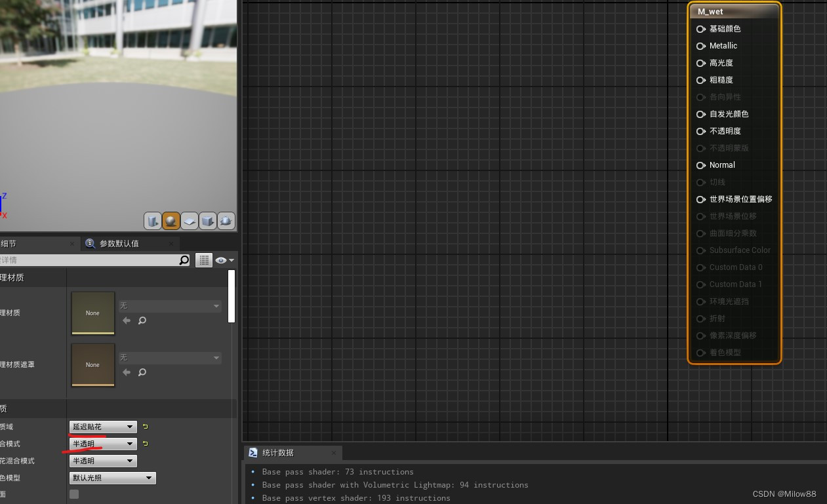
Task: Click the Metallic input pin
Action: click(700, 46)
